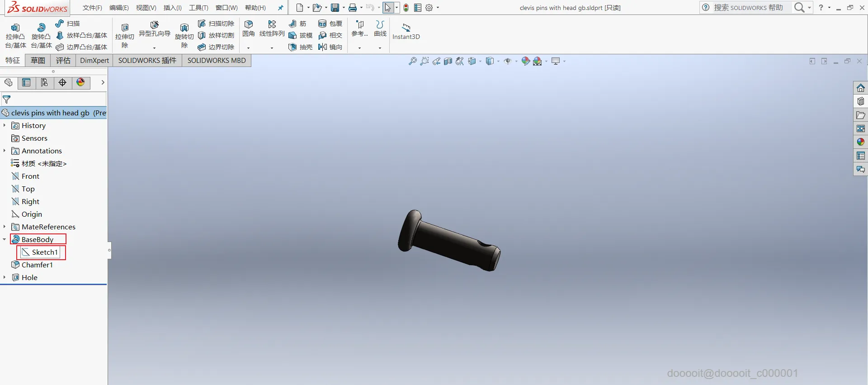This screenshot has width=868, height=385.
Task: Click the Shell (抽壳) tool
Action: click(300, 47)
